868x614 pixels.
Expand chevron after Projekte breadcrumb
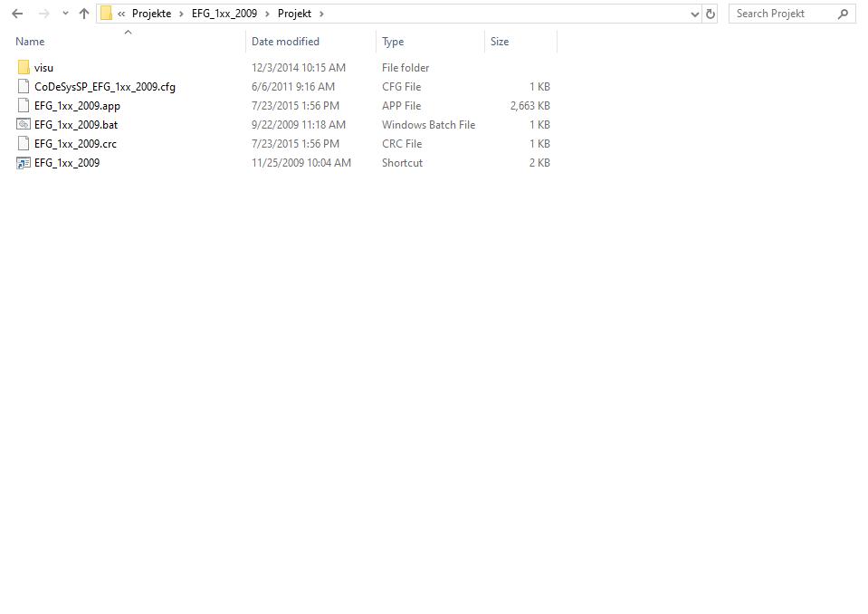pyautogui.click(x=181, y=14)
